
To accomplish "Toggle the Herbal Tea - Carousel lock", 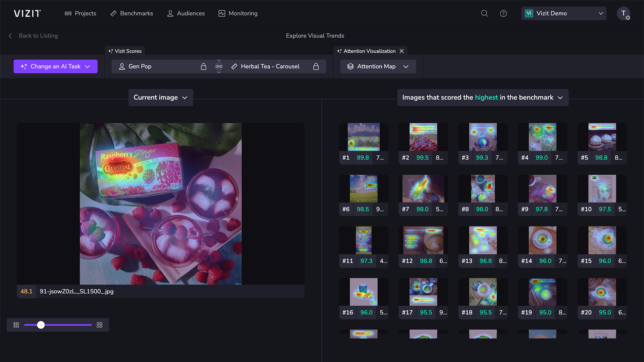I will tap(316, 66).
